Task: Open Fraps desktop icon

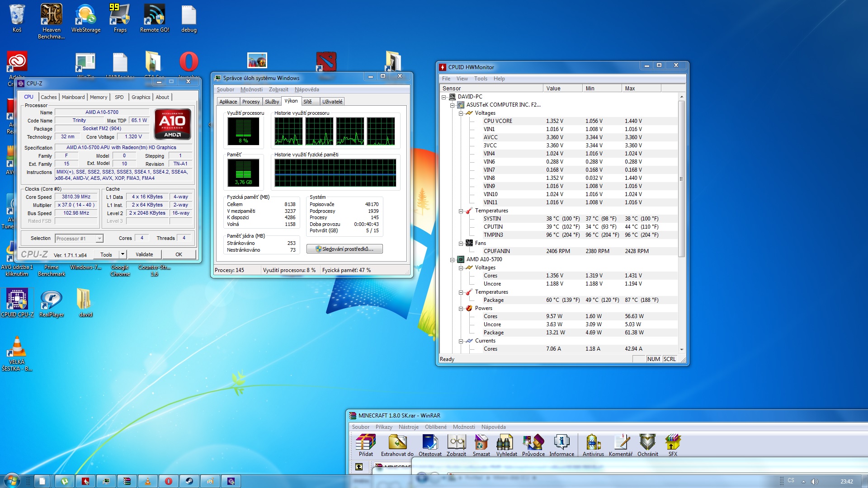Action: tap(120, 18)
